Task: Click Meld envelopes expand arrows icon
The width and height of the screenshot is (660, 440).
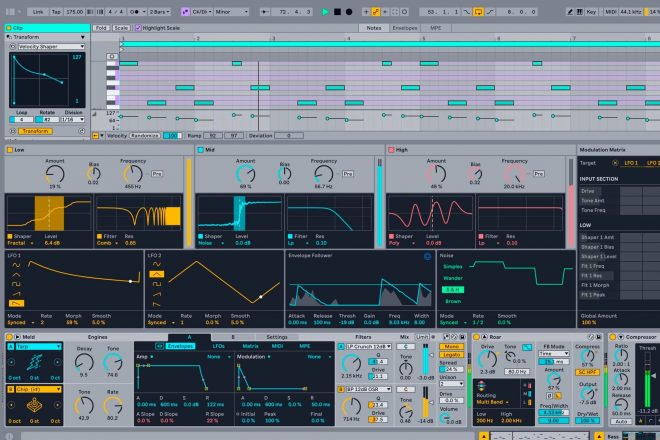Action: 159,346
